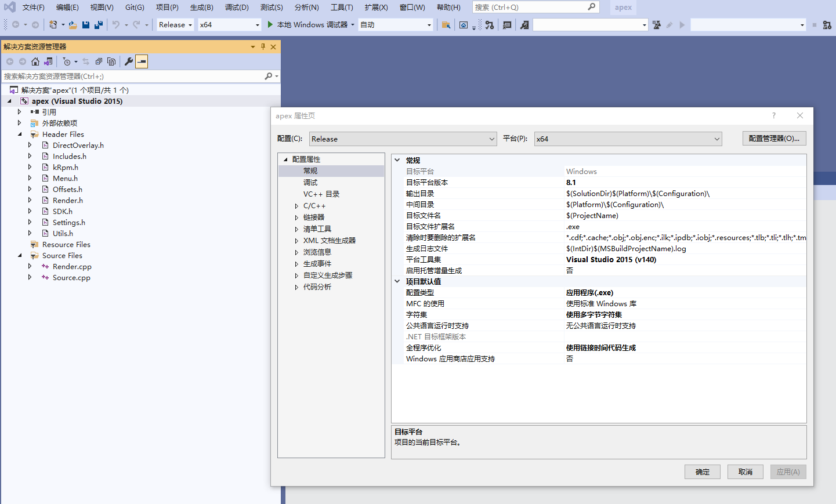
Task: Open the 工具(T) menu
Action: coord(342,7)
